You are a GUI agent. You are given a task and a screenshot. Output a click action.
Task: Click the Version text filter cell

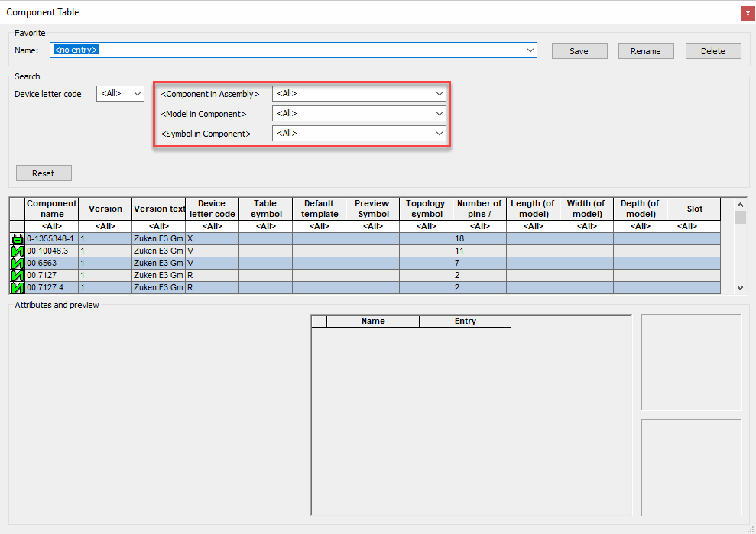tap(159, 226)
